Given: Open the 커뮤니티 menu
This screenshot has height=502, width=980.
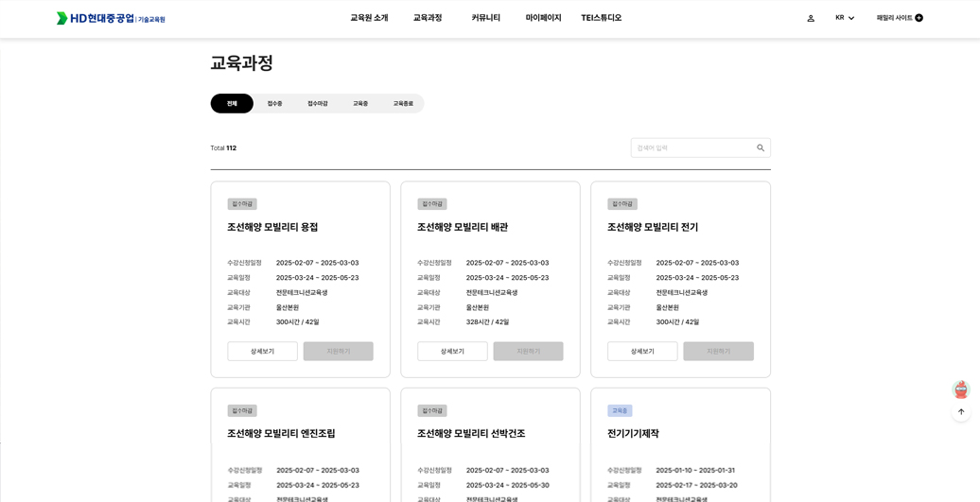Looking at the screenshot, I should click(485, 18).
